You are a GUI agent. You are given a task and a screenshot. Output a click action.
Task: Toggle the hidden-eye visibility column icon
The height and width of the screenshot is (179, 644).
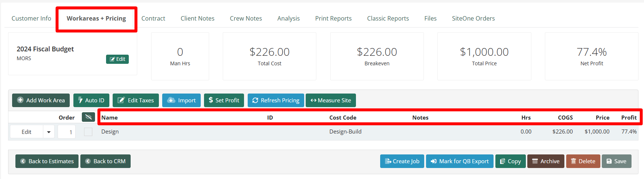[x=88, y=117]
